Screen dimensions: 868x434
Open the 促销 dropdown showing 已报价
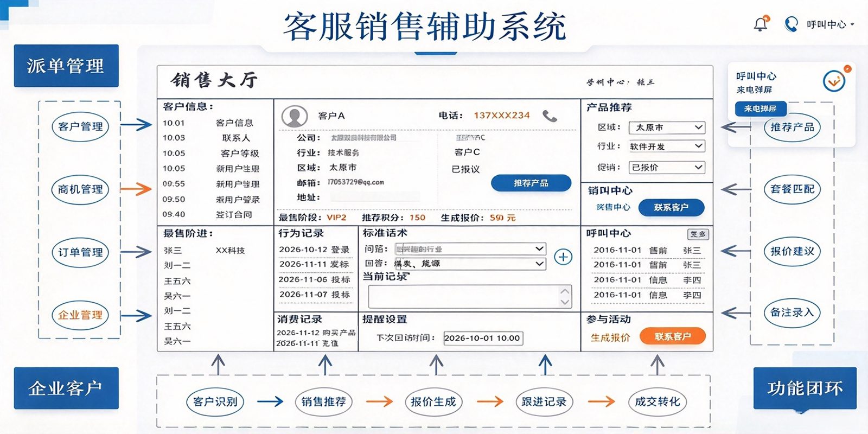click(x=667, y=168)
